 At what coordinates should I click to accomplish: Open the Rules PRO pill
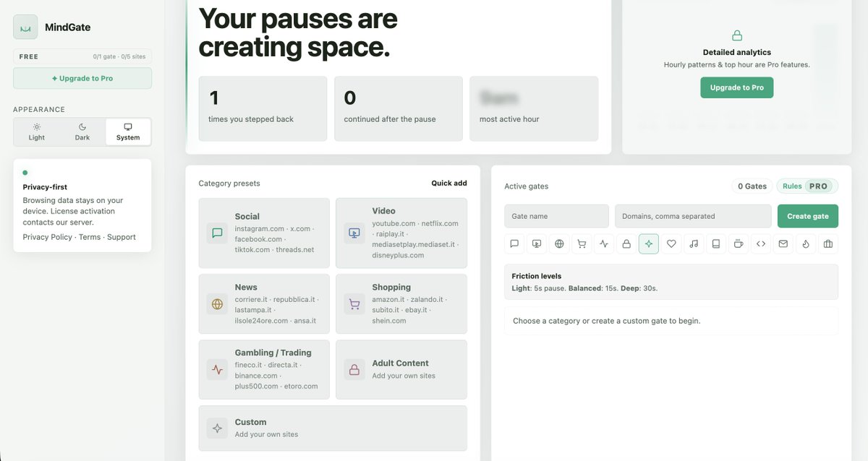[x=807, y=186]
